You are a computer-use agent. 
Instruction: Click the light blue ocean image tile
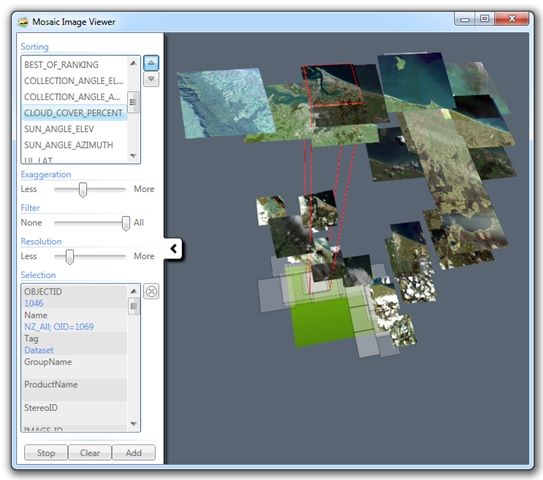[225, 104]
